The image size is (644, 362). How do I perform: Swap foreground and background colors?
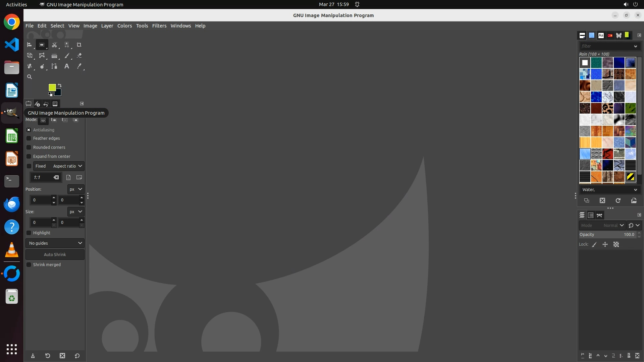60,85
